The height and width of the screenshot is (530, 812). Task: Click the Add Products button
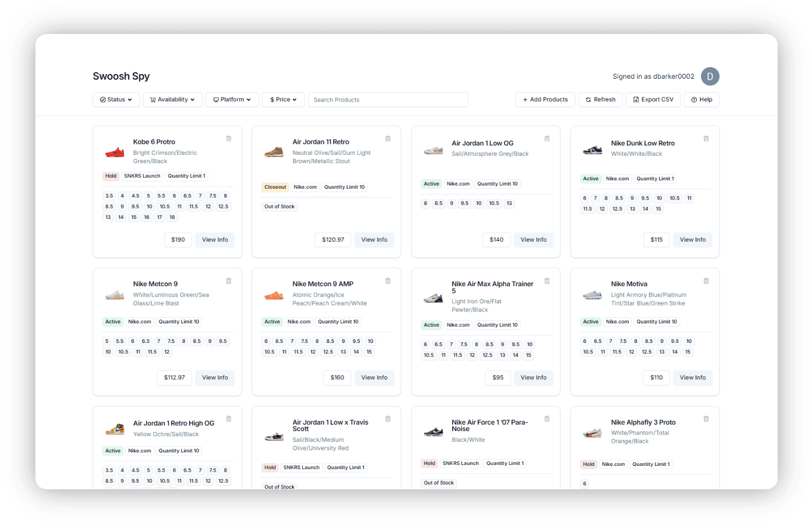(545, 100)
